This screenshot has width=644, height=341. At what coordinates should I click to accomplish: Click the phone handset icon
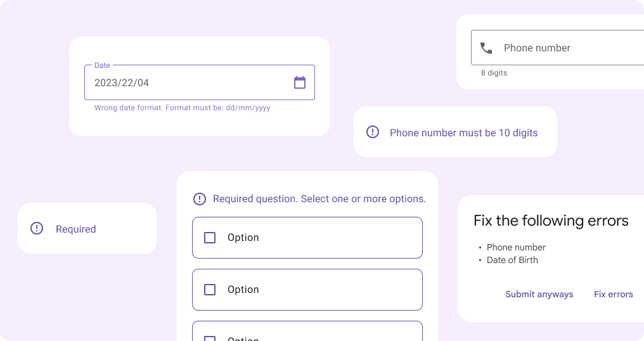click(x=486, y=48)
